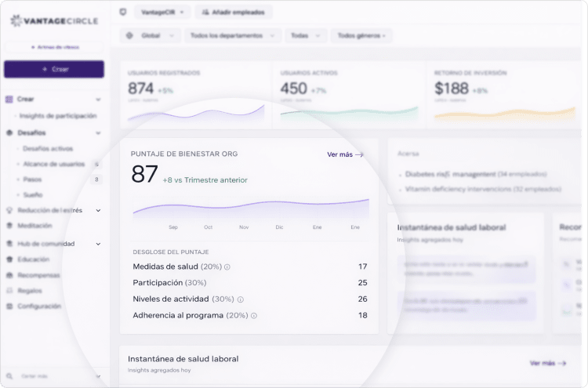Image resolution: width=588 pixels, height=388 pixels.
Task: Open the Global region filter
Action: click(x=151, y=35)
